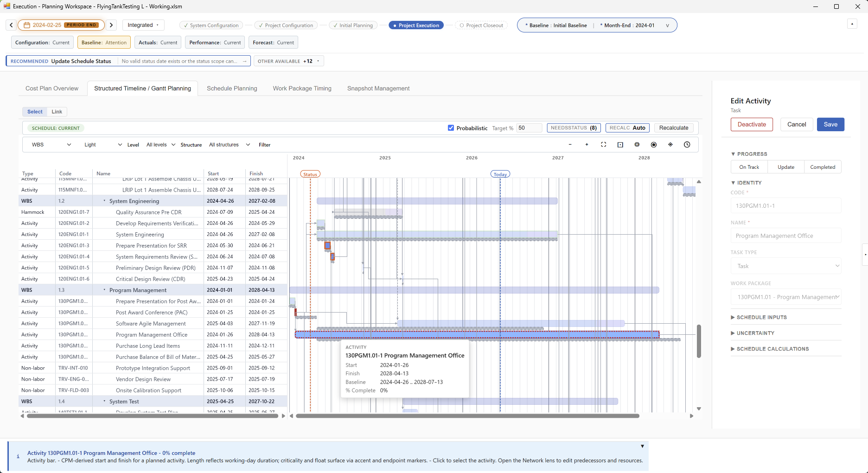
Task: Open Snapshot Management tab
Action: coord(378,88)
